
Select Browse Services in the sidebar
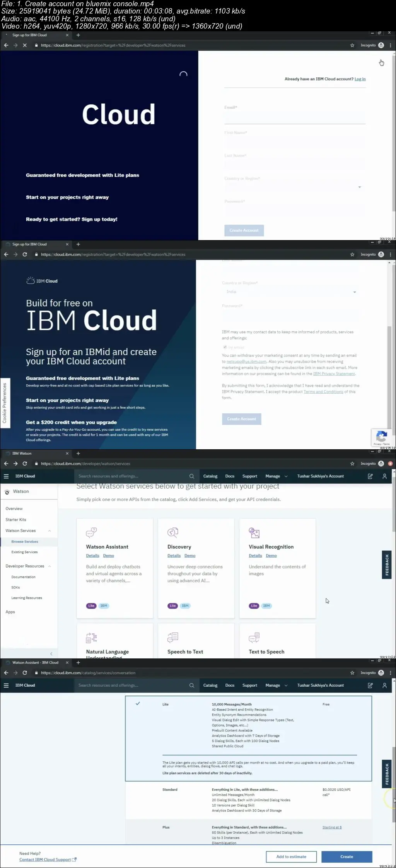[25, 541]
